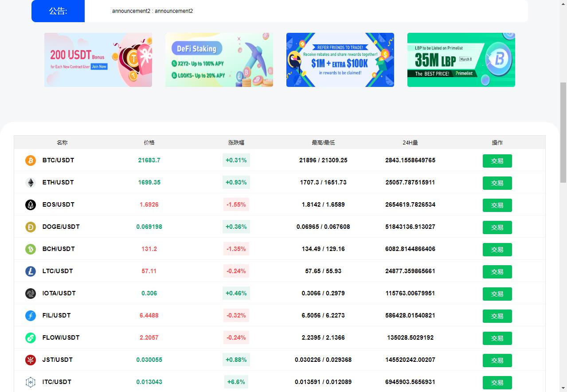The width and height of the screenshot is (567, 392).
Task: Click the FLOW coin icon
Action: 31,337
